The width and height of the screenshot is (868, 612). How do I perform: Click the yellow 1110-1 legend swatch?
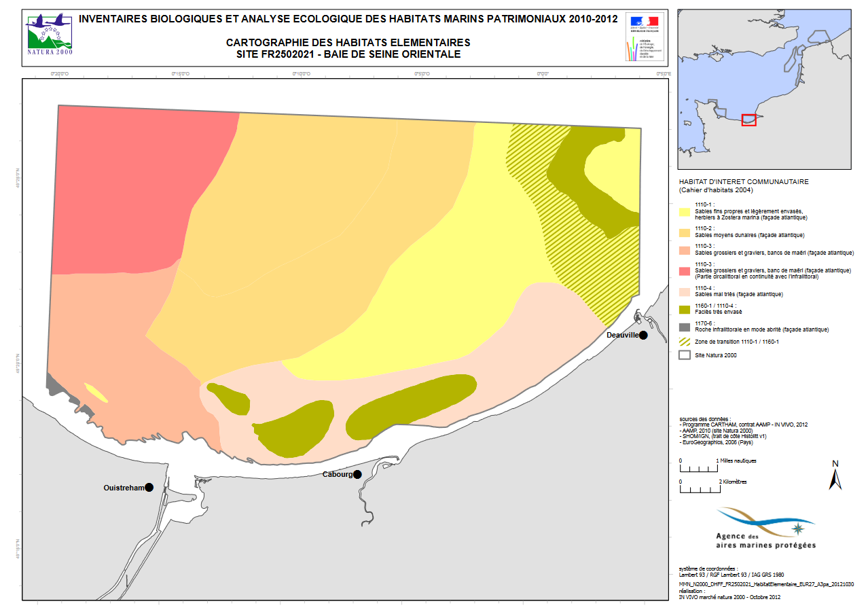pos(685,212)
